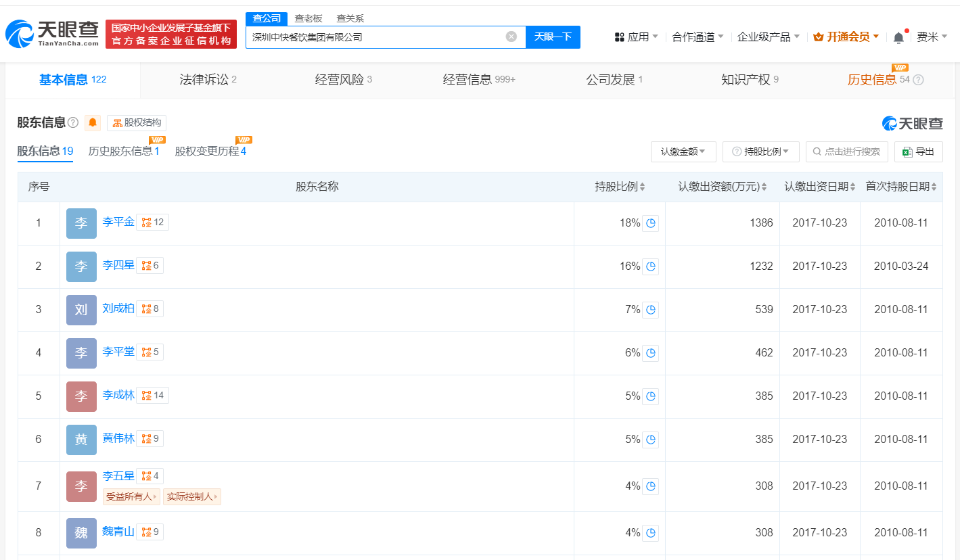Switch to the 法律诉讼 tab
960x560 pixels.
pyautogui.click(x=208, y=80)
